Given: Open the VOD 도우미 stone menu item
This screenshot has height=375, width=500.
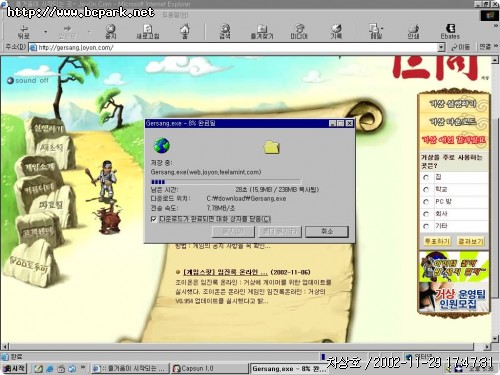Looking at the screenshot, I should pos(29,264).
